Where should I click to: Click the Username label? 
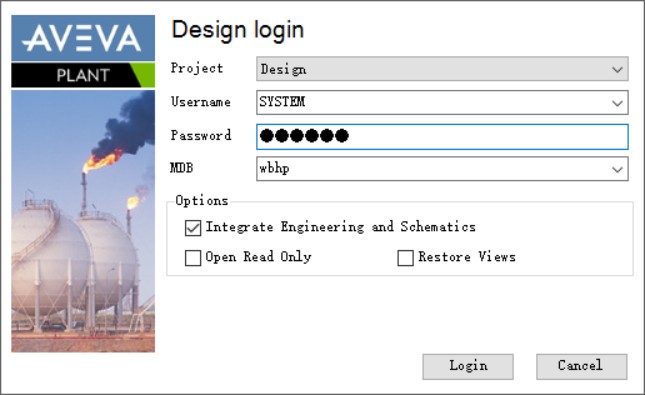coord(200,102)
